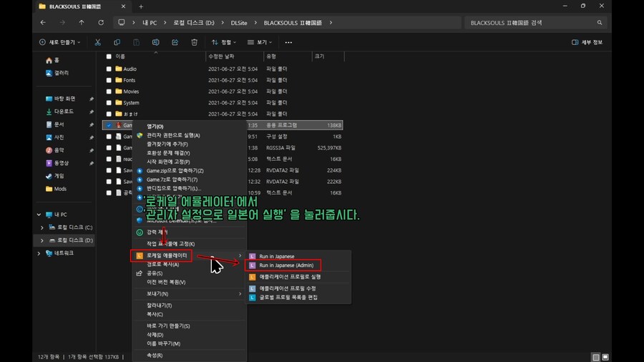Switch to details view icon in status bar
Screen dimensions: 644x362
[x=595, y=357]
